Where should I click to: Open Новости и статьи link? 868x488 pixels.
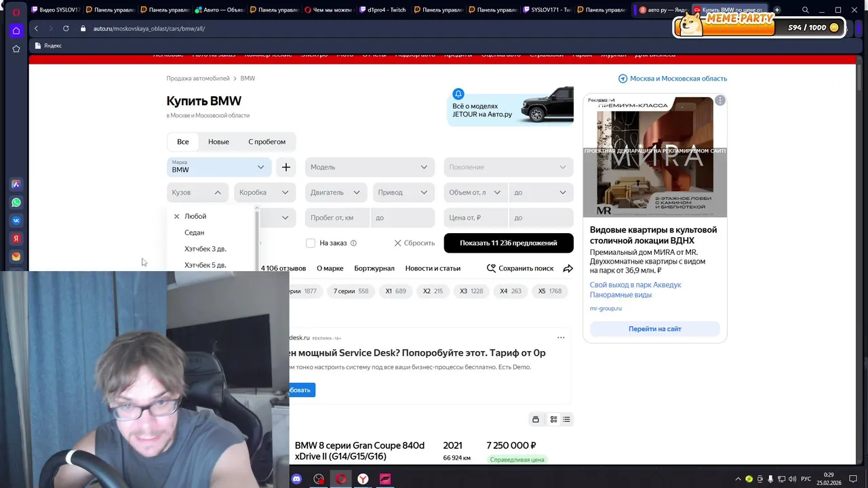tap(433, 268)
